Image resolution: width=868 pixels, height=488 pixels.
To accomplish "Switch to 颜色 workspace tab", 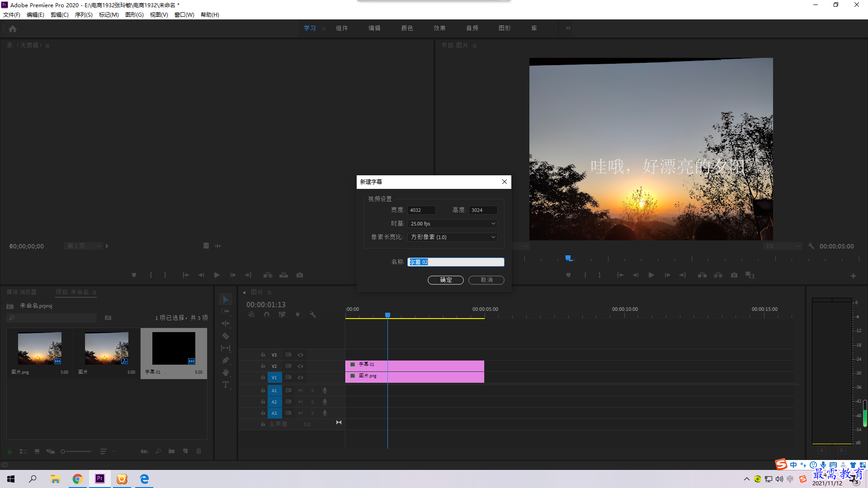I will 407,28.
